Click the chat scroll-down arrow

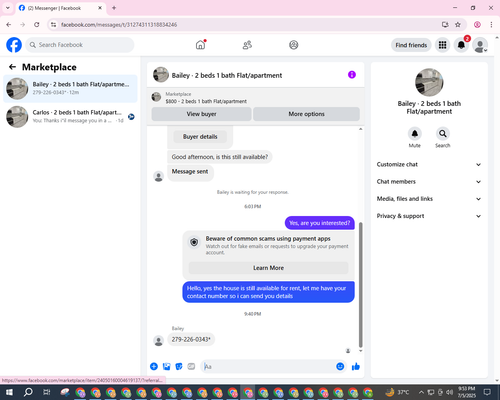(360, 351)
